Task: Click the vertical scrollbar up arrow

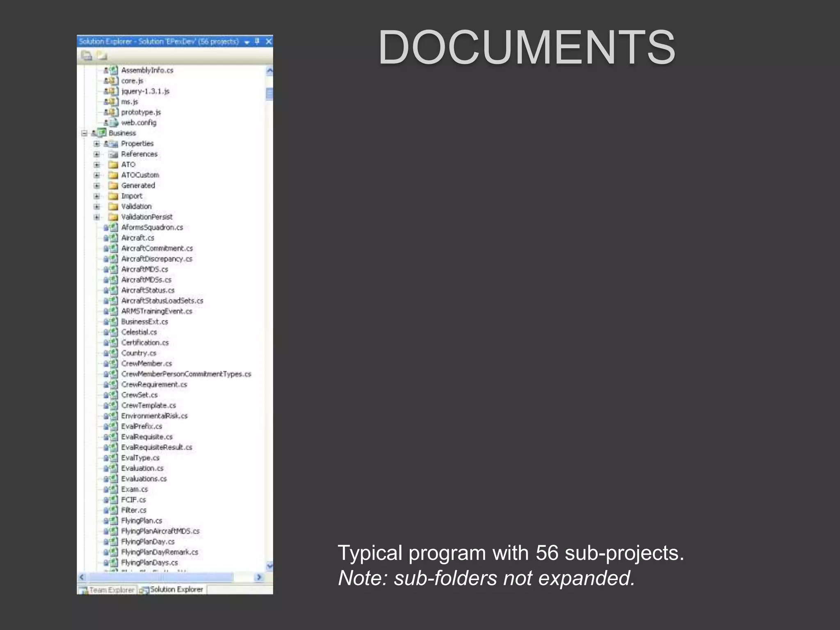Action: click(269, 71)
